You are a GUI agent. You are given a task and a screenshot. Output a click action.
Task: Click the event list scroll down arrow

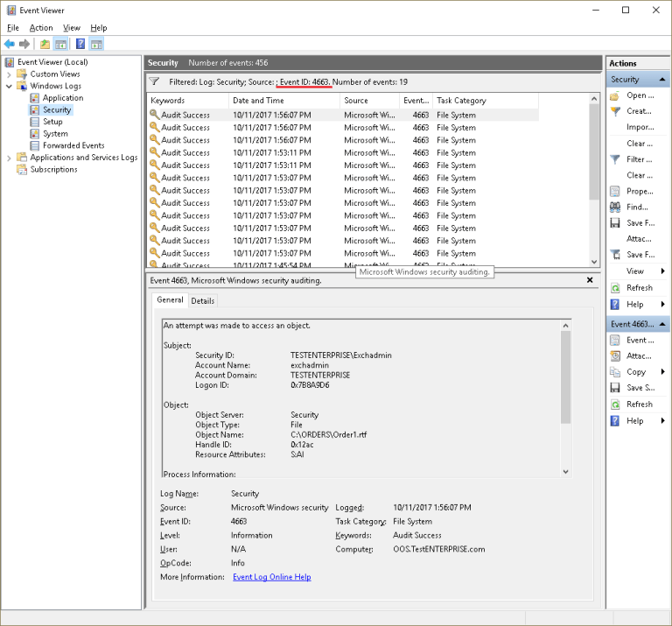pyautogui.click(x=594, y=262)
